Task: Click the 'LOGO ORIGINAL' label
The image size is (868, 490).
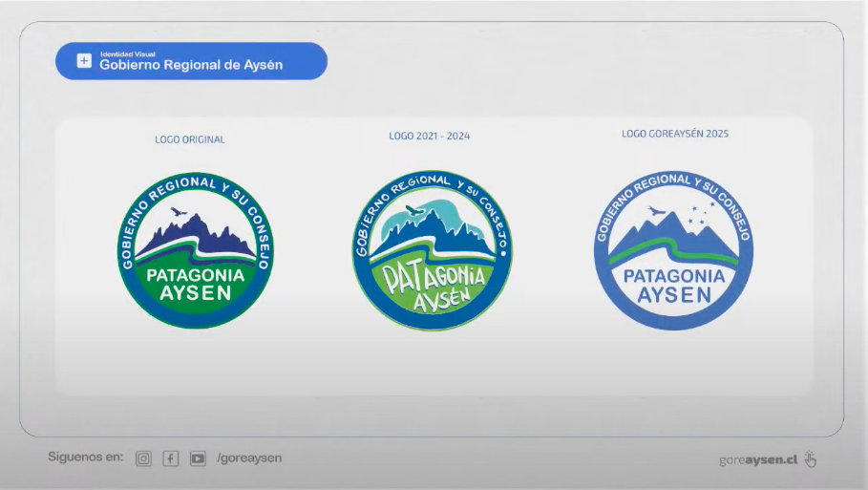Action: tap(190, 139)
